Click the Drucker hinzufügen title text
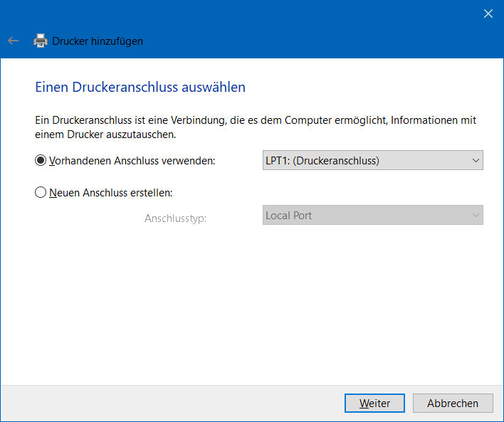This screenshot has width=504, height=422. point(98,41)
